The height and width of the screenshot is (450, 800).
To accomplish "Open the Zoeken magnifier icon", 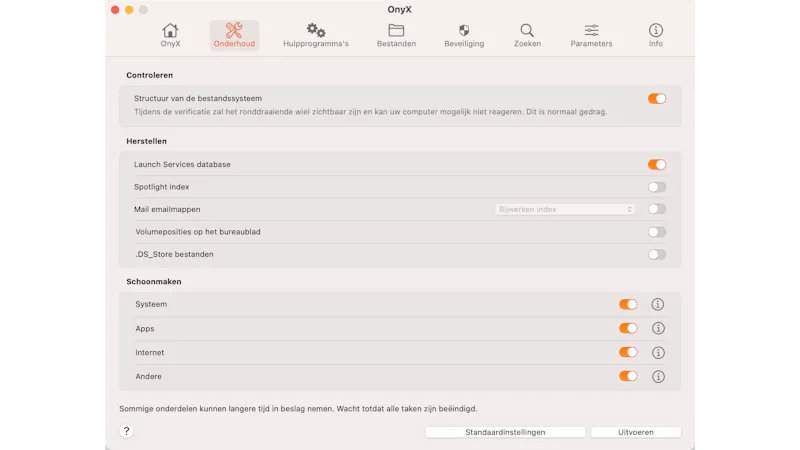I will click(527, 31).
